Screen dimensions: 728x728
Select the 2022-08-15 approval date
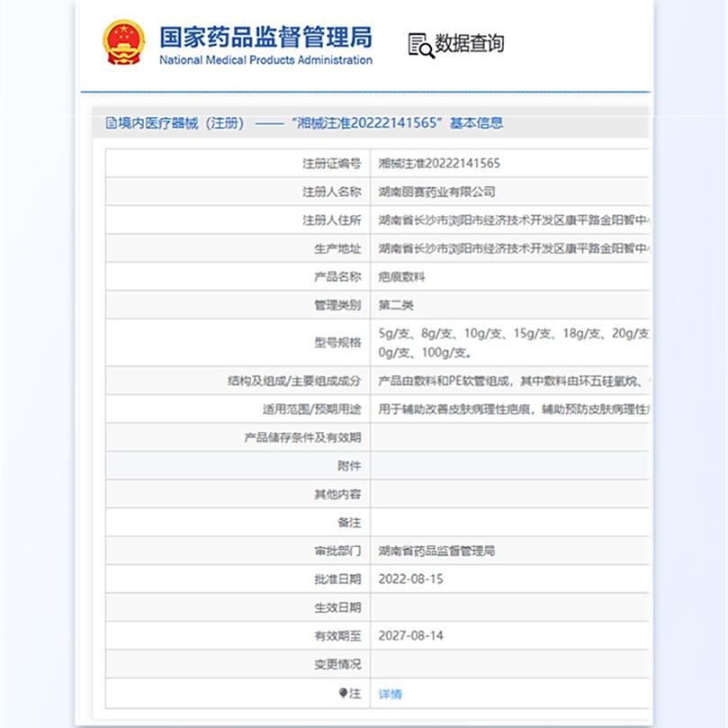[411, 579]
